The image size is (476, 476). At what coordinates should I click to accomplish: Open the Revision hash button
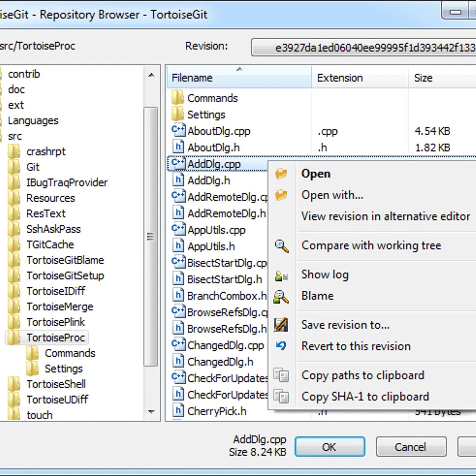pos(364,47)
